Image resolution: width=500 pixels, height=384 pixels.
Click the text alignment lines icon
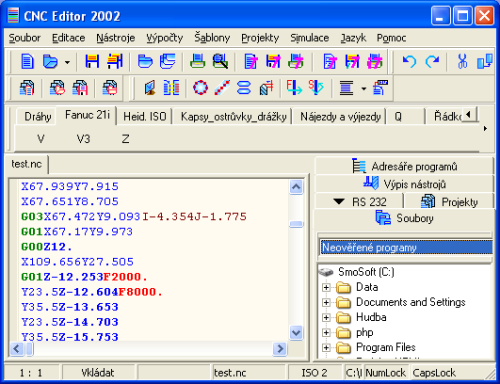pos(346,88)
